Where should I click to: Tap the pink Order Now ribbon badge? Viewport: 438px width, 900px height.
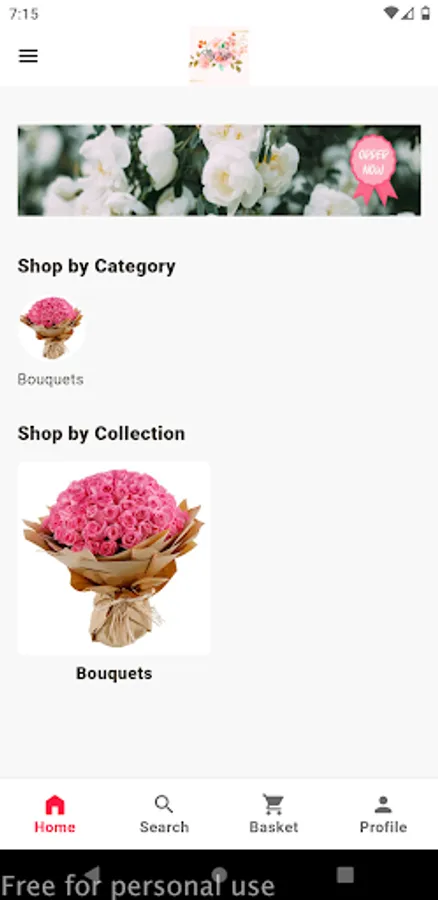(374, 169)
